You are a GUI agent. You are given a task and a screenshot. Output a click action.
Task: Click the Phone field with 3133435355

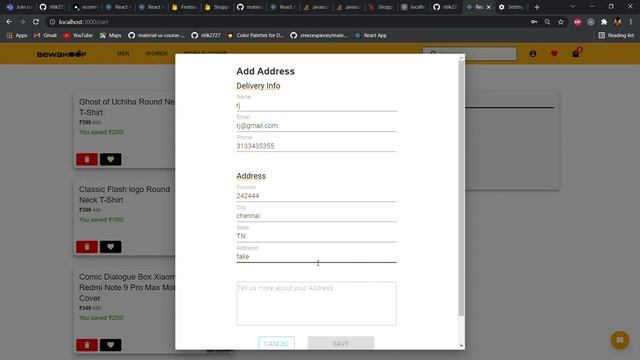pyautogui.click(x=316, y=146)
